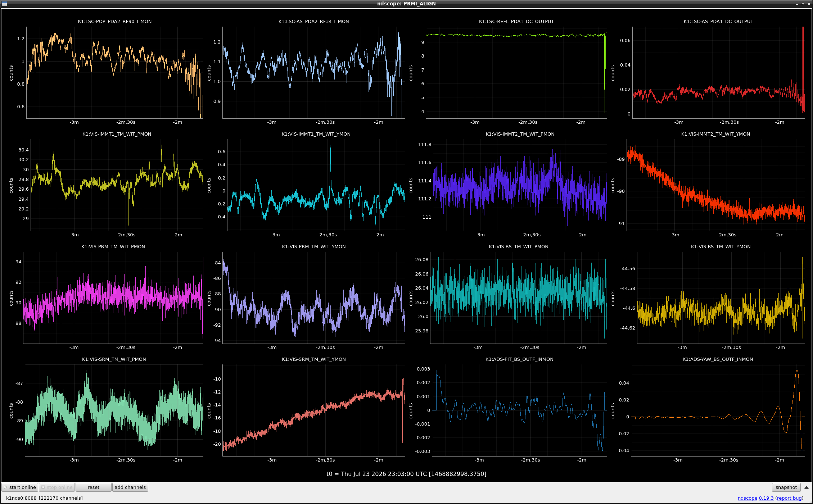813x504 pixels.
Task: Click the K1:VIS-IMMT2_TM_WIT_YMON red trace plot
Action: tap(715, 185)
